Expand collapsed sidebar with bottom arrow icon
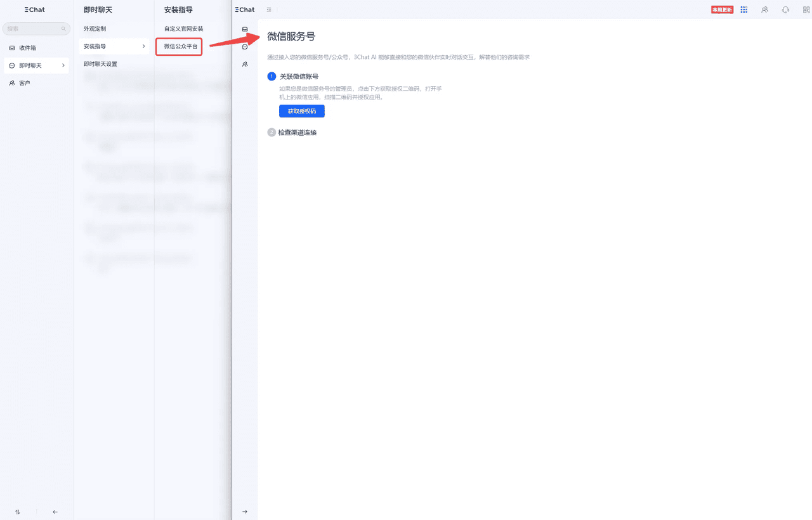812x520 pixels. coord(245,512)
